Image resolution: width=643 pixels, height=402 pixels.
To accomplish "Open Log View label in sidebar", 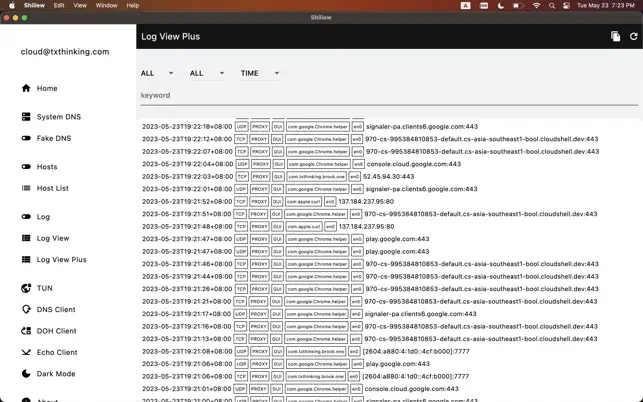I will [x=53, y=238].
